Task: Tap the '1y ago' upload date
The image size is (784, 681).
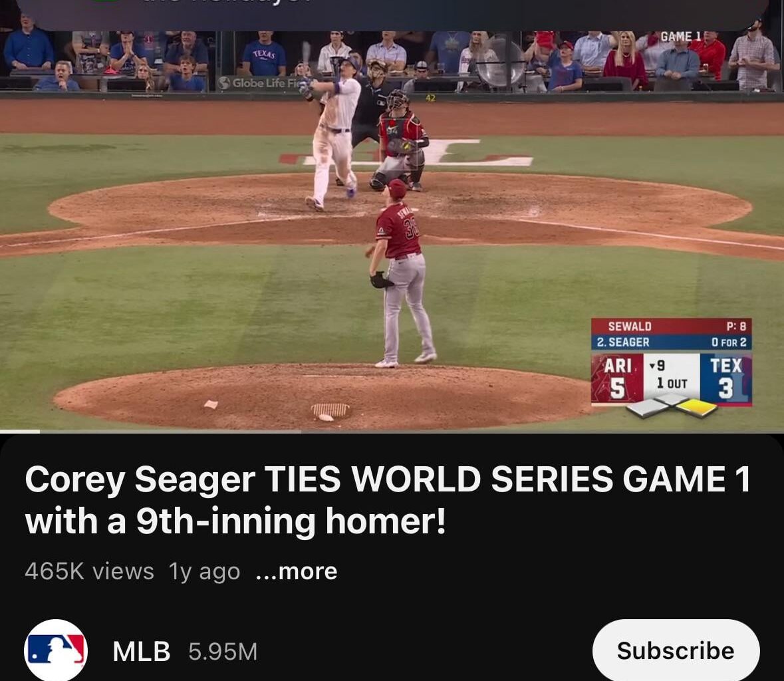Action: click(x=204, y=571)
